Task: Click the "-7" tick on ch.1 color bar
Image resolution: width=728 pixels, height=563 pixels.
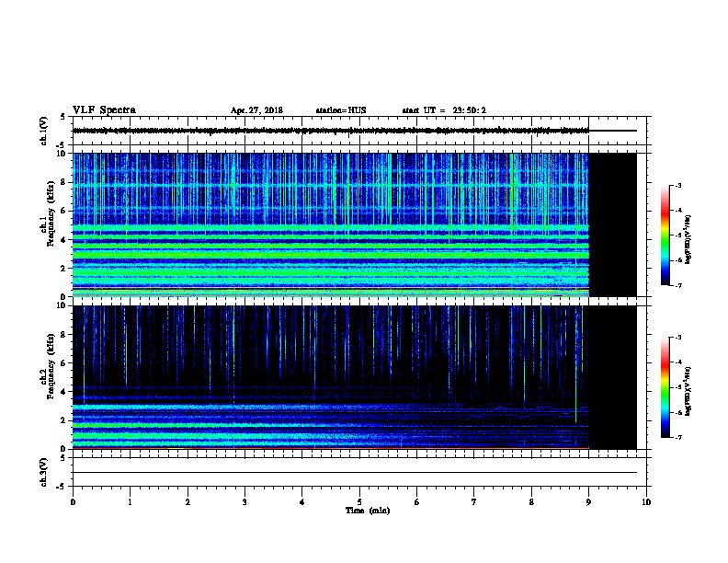Action: click(677, 285)
